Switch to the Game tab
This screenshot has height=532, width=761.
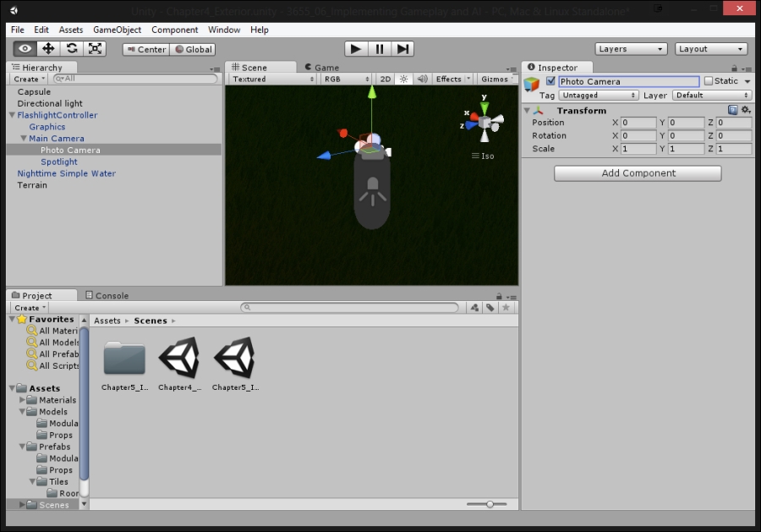tap(322, 68)
